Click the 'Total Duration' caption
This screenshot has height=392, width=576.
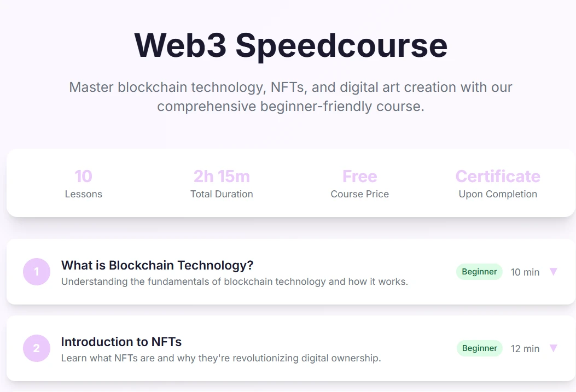pos(222,194)
